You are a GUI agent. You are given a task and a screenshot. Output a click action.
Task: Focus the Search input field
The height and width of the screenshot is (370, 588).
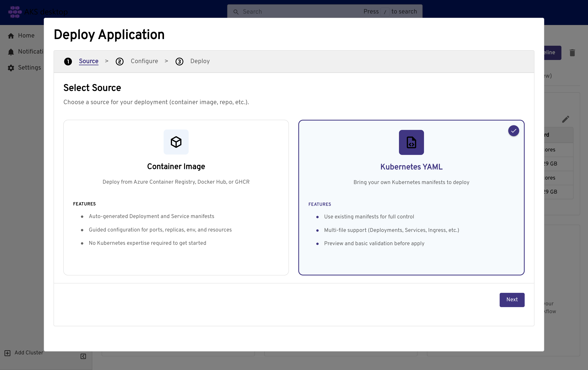point(325,12)
